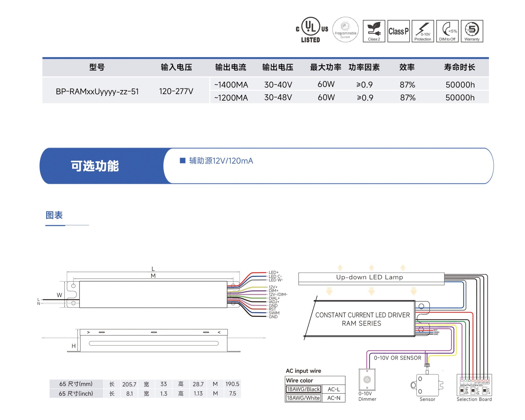Click the AC-N cell
525x420 pixels.
coord(334,398)
